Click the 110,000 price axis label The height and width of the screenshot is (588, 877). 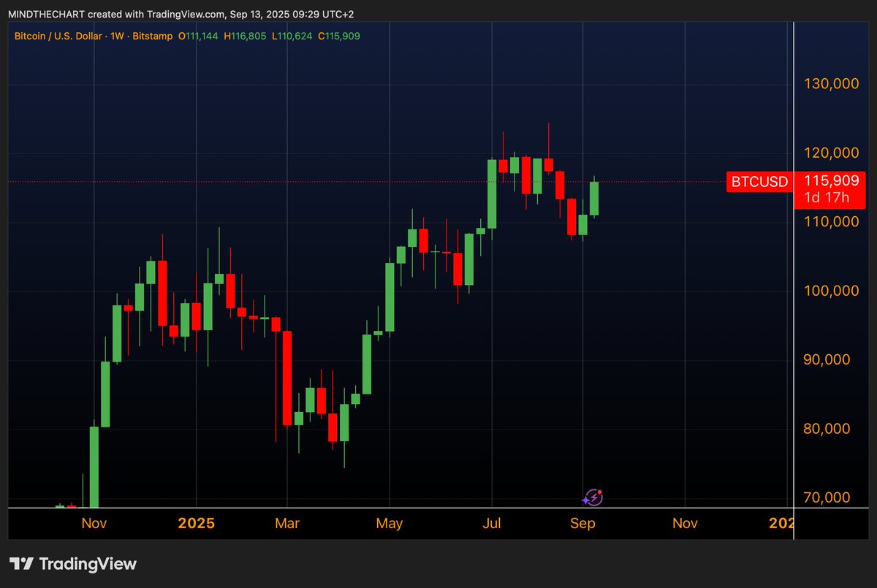pos(832,221)
